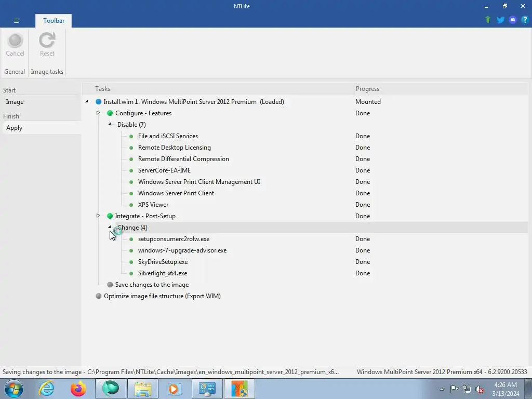This screenshot has width=532, height=399.
Task: Open the Discord link icon
Action: (513, 20)
